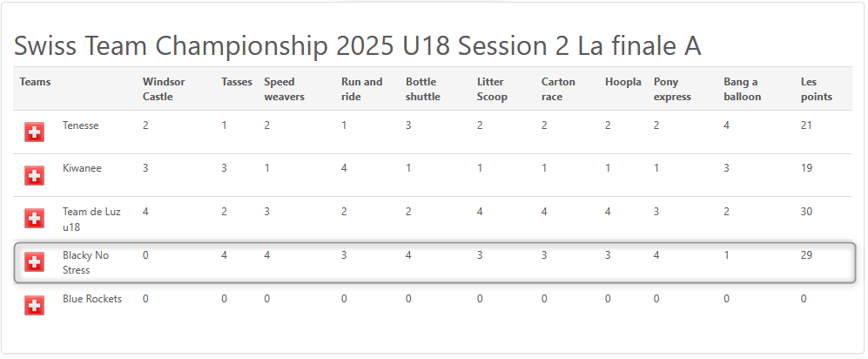Click the Pony express column header

[673, 89]
